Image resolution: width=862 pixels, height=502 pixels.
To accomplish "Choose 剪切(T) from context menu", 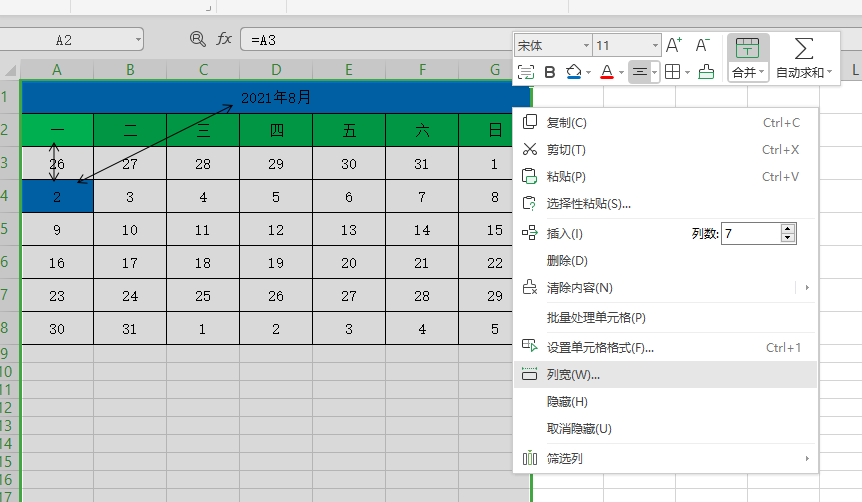I will pos(665,150).
